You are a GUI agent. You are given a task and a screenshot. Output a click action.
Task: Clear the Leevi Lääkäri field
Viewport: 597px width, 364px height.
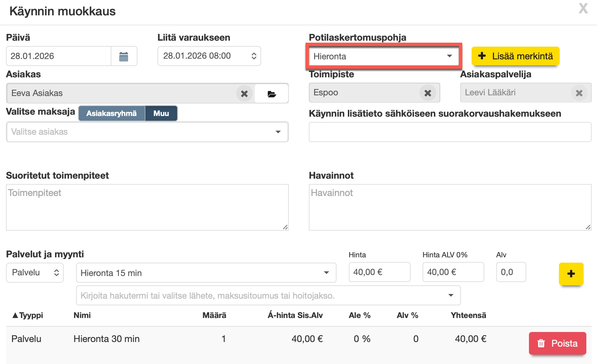pyautogui.click(x=579, y=93)
